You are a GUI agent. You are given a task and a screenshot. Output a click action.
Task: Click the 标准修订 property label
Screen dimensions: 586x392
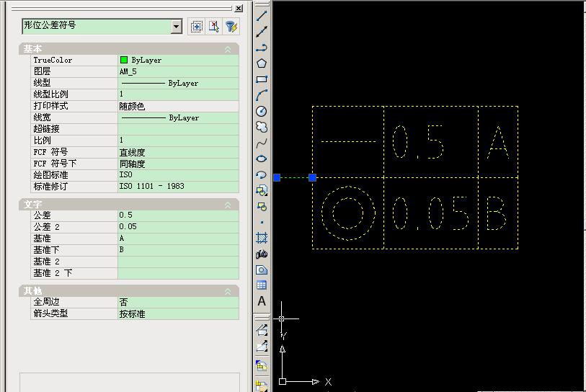coord(51,187)
